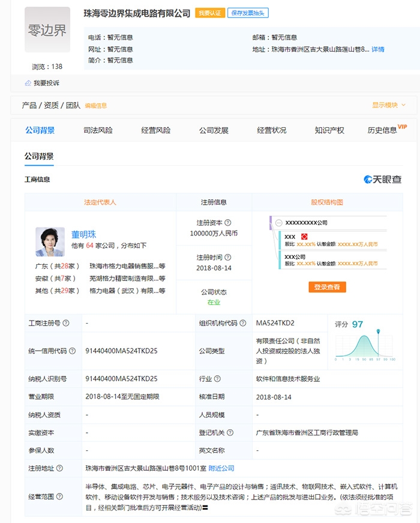Click 格力电器（武汉）有限...等 company entry
This screenshot has width=420, height=523.
[127, 291]
